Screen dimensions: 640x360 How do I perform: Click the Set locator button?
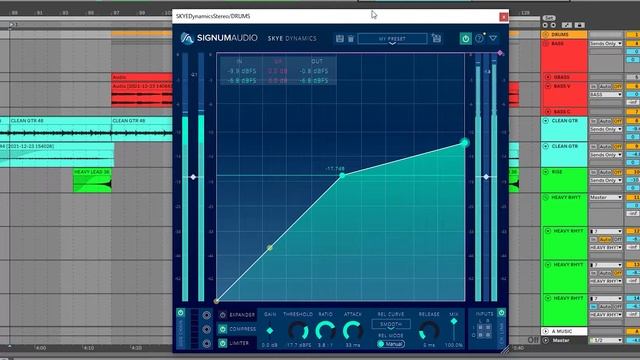pos(549,18)
